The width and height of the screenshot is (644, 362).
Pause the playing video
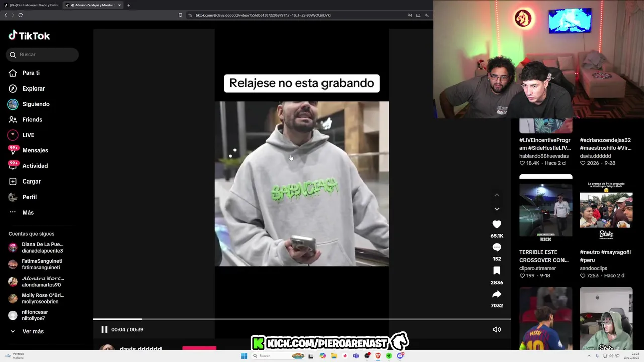[x=104, y=330]
